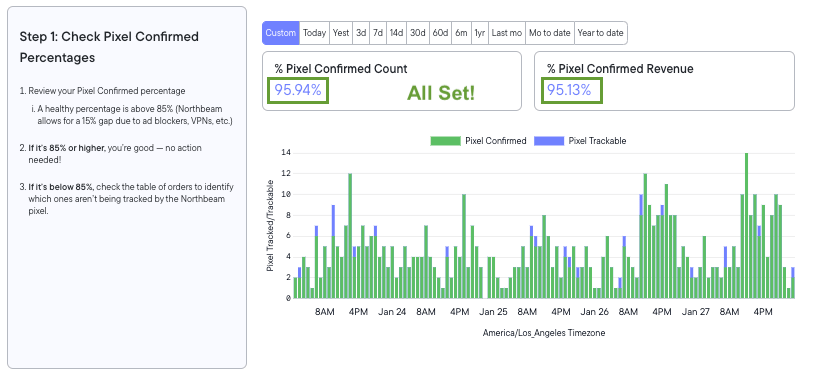Pick the 60d date range
Screen dimensions: 817x377
pyautogui.click(x=440, y=33)
